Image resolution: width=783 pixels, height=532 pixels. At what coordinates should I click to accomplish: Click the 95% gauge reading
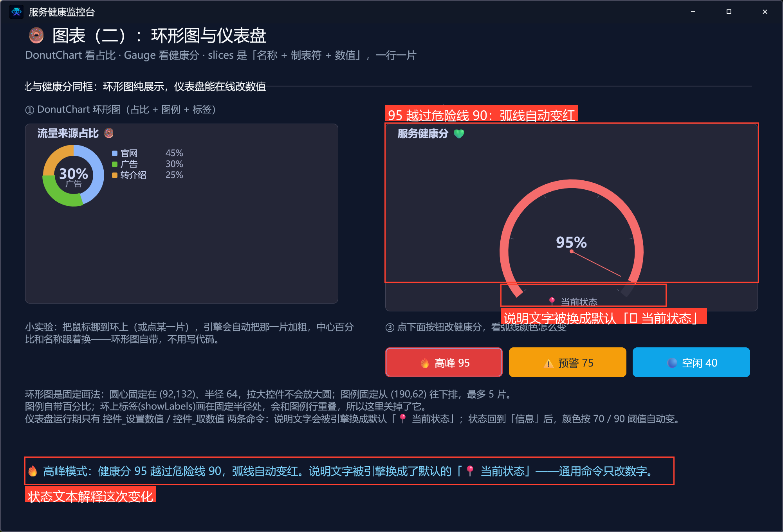571,243
